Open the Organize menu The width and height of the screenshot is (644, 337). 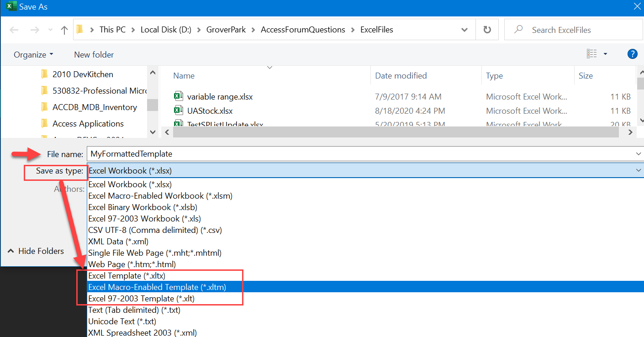click(x=33, y=54)
